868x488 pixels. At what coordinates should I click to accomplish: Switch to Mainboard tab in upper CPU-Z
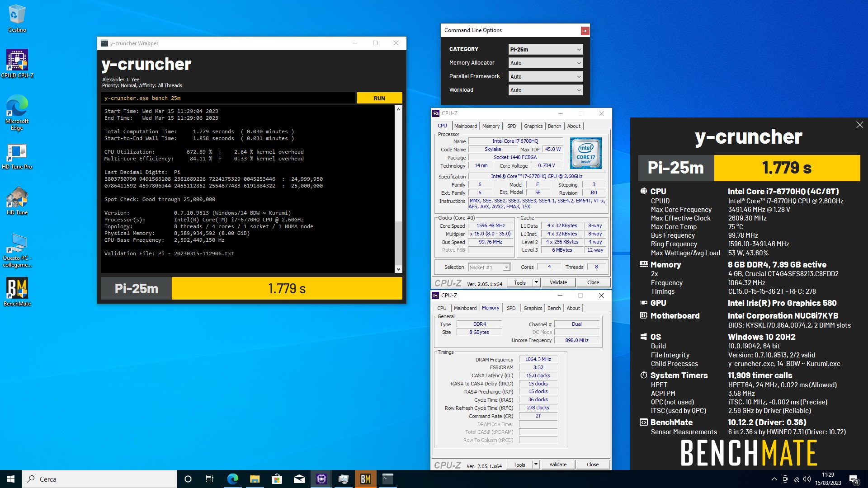pos(466,126)
